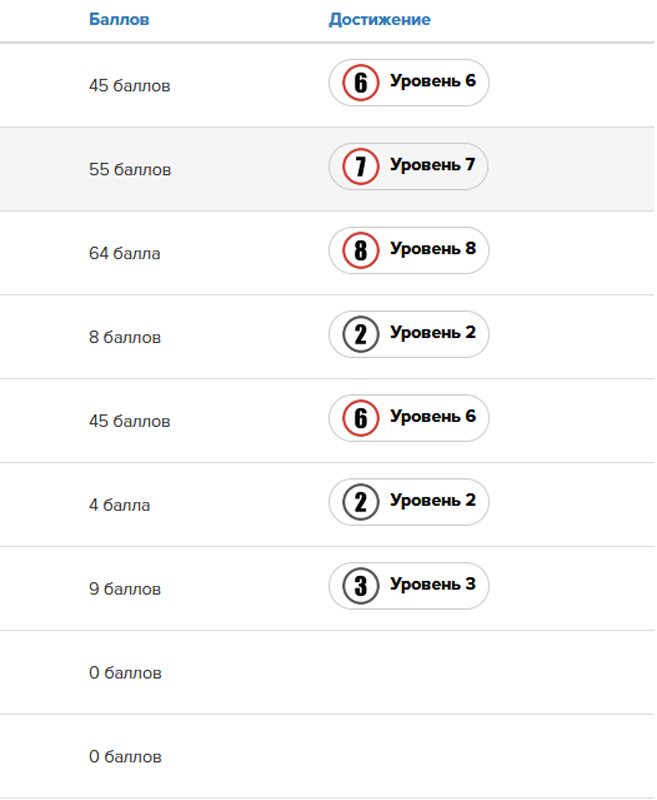Select the 9 баллов score text

coord(125,589)
